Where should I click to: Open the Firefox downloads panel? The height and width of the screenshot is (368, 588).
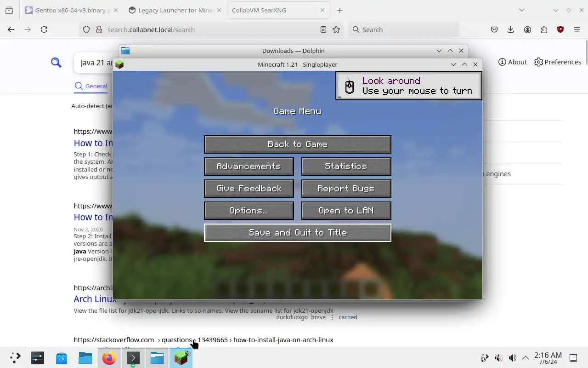(x=511, y=29)
